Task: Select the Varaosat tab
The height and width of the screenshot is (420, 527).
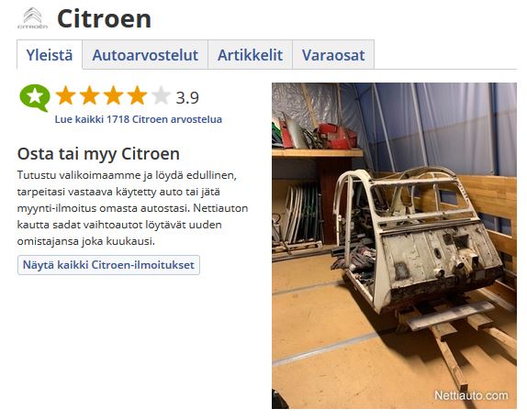Action: coord(333,55)
